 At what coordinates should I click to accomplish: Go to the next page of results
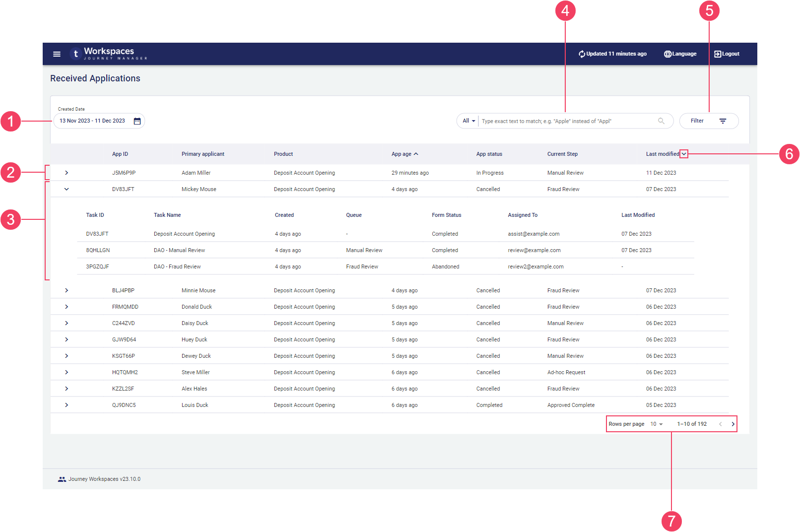[733, 424]
